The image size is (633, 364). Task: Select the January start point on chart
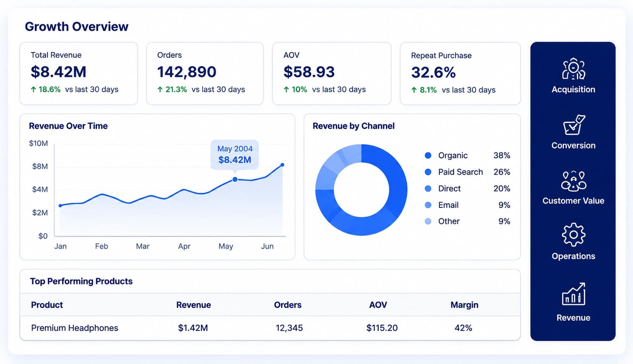click(60, 206)
